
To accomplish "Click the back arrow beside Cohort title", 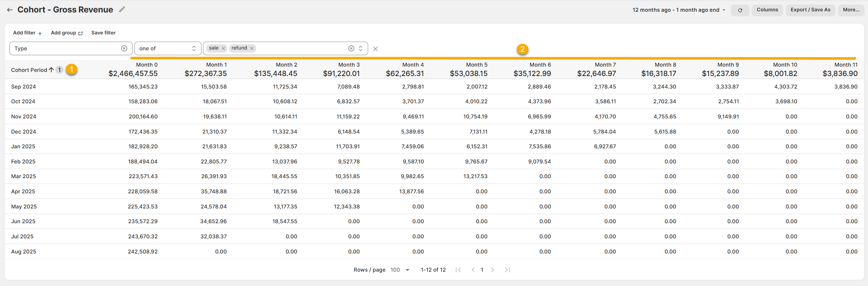I will click(10, 10).
